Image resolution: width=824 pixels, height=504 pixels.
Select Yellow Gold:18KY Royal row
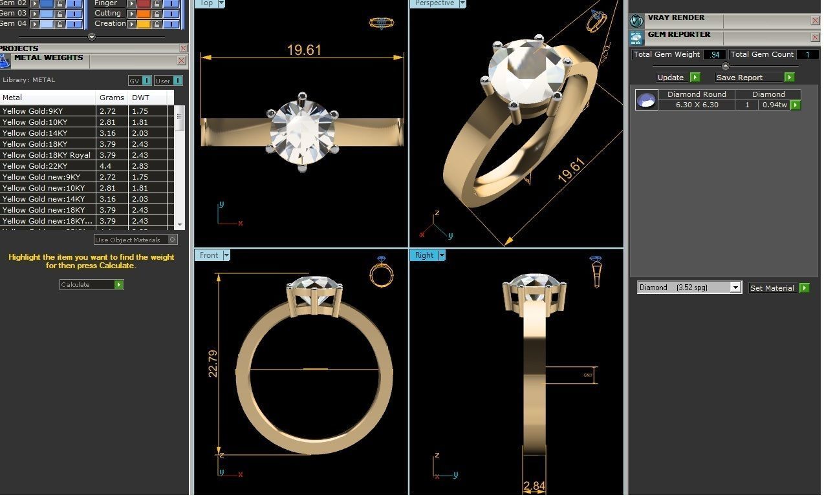click(x=87, y=155)
